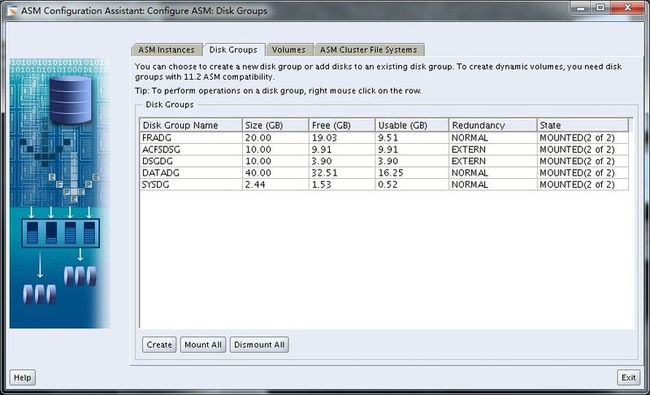Click the Create button
650x395 pixels.
click(x=159, y=344)
